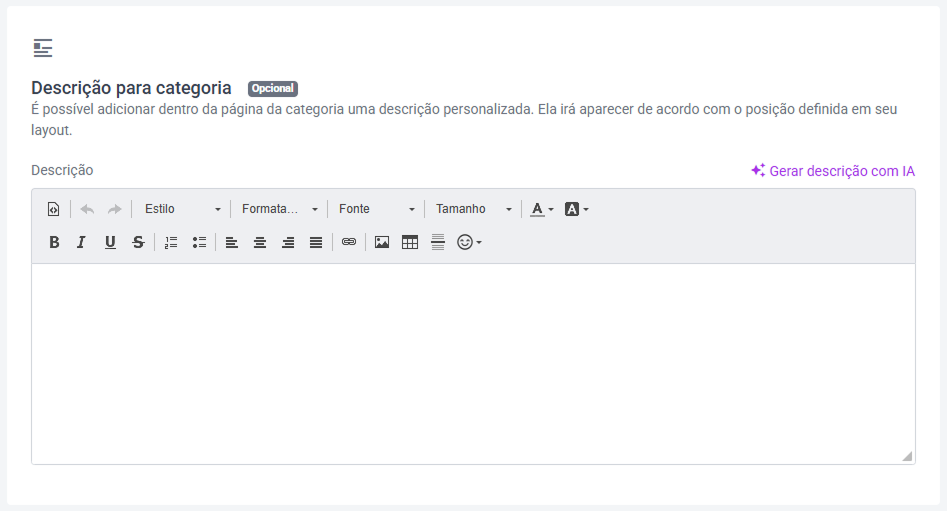947x511 pixels.
Task: Open the Tamanho size dropdown
Action: 474,209
